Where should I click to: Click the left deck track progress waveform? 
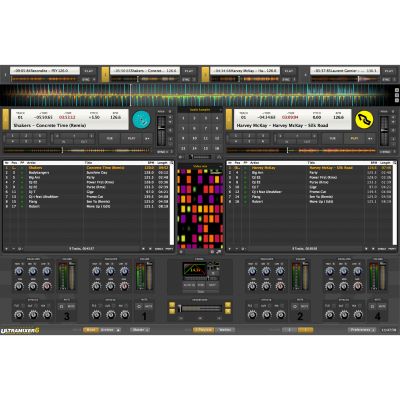77,150
